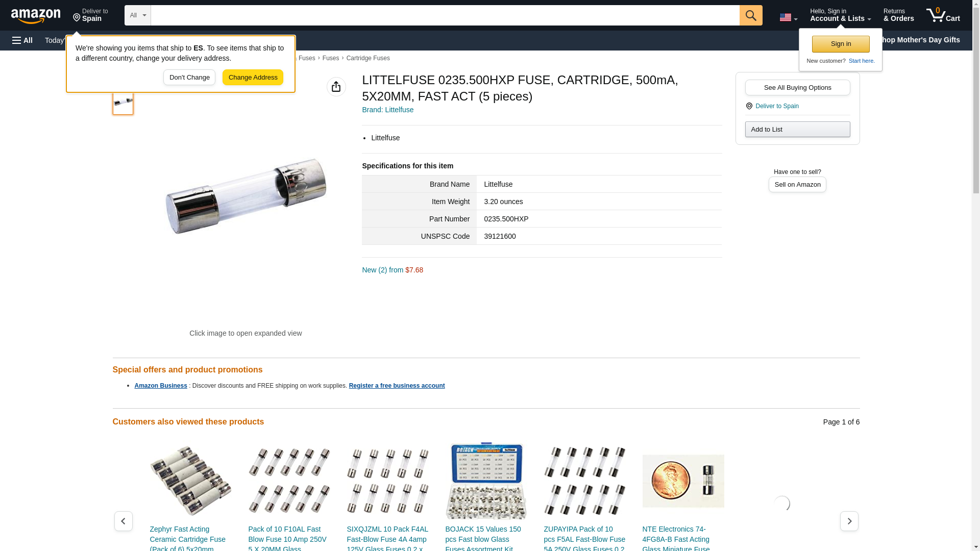Click the Change Address button
Screen dimensions: 980x551
click(253, 78)
